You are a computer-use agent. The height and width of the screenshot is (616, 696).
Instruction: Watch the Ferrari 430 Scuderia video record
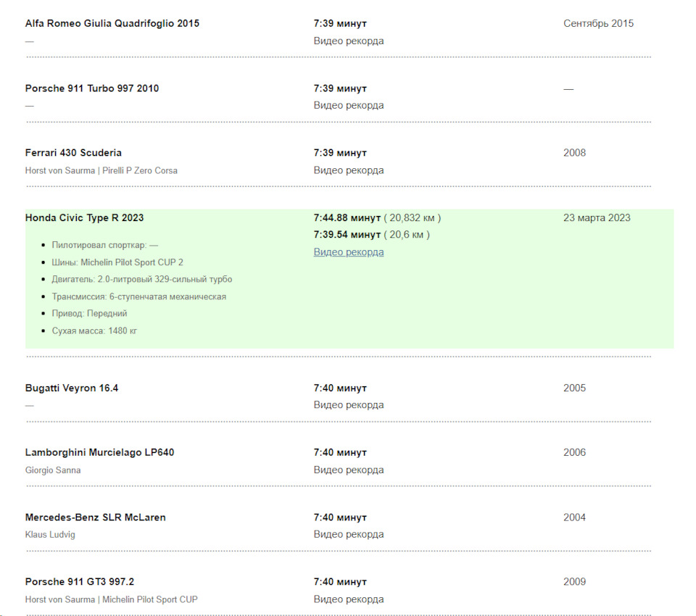[349, 170]
